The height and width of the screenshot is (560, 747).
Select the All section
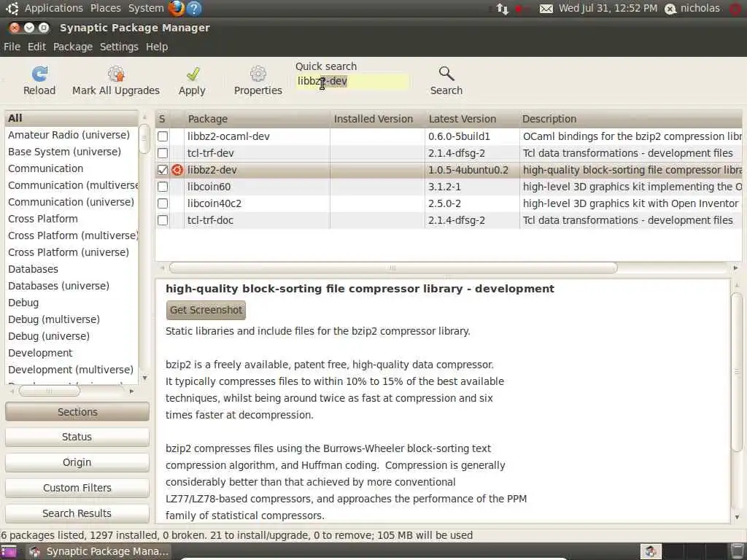71,118
